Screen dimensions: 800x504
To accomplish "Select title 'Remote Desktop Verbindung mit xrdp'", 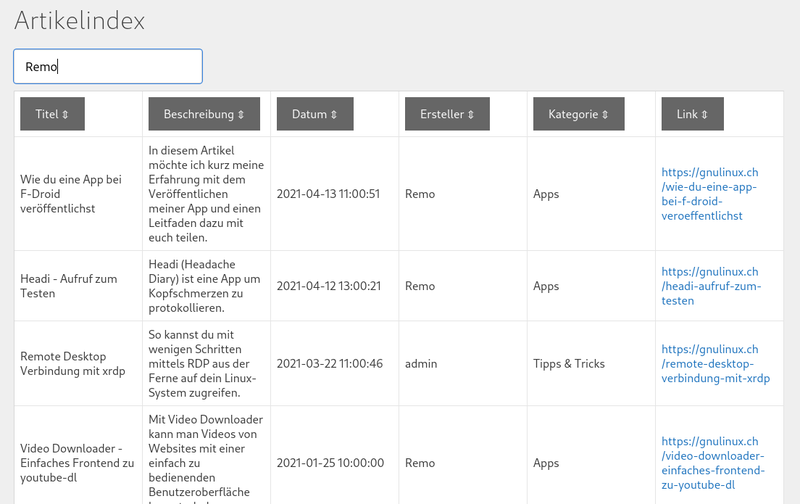I will (72, 364).
